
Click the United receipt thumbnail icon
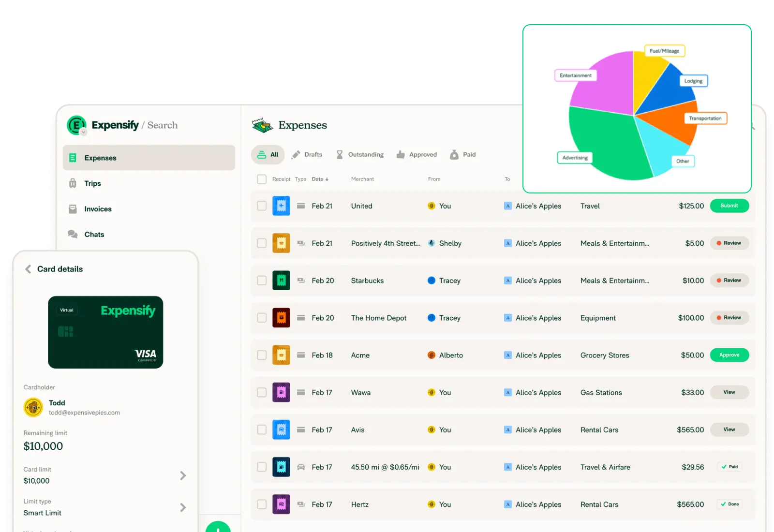281,206
